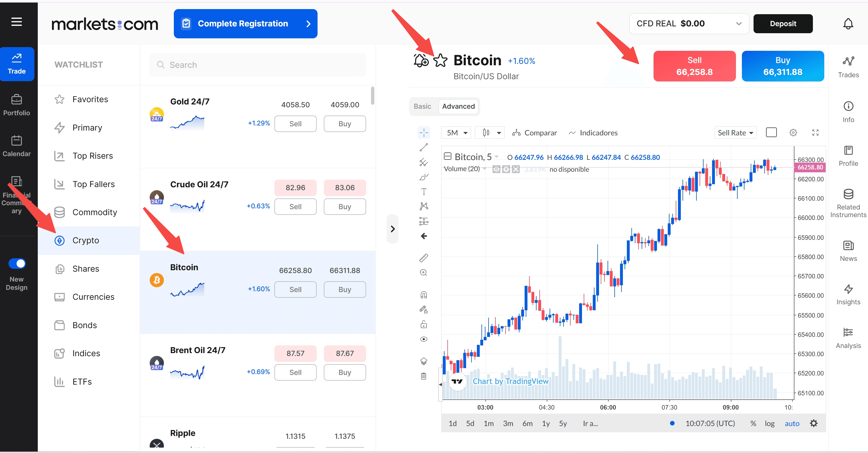Expand the instrument list panel arrow
The width and height of the screenshot is (868, 453).
393,229
